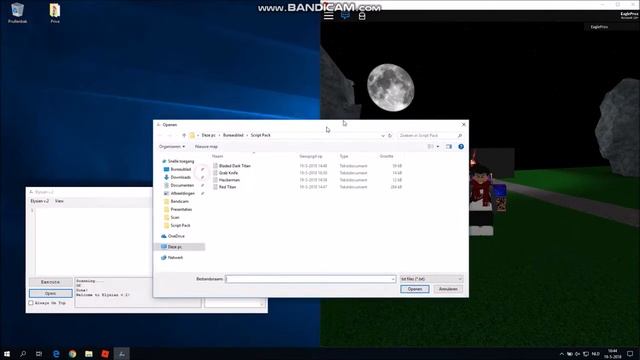Open the Scan folder in navigation pane
Screen dimensions: 640x360
click(175, 217)
